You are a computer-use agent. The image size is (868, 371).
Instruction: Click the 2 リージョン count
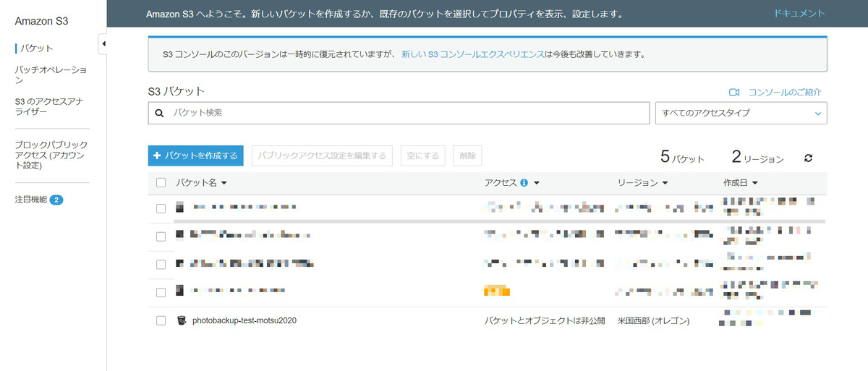coord(757,157)
